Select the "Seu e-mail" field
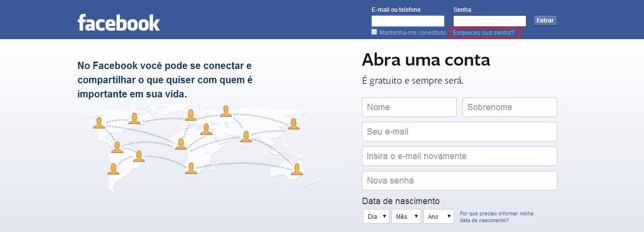The width and height of the screenshot is (644, 232). [459, 132]
